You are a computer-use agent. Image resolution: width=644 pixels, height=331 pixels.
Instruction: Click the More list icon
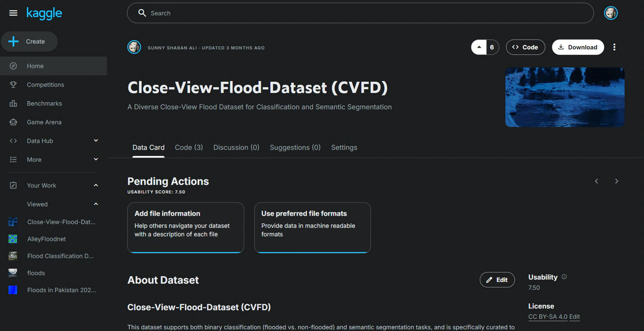click(x=13, y=160)
